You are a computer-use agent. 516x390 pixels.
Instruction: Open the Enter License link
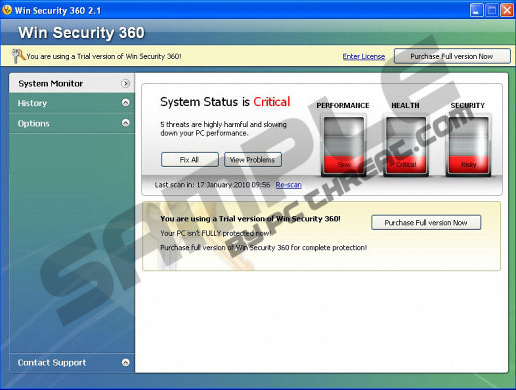point(364,56)
